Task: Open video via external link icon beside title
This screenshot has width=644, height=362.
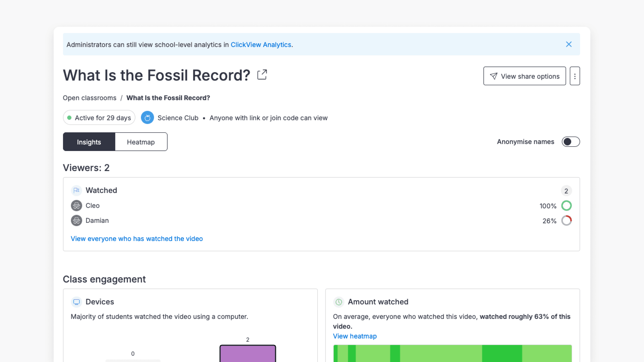Action: [x=262, y=75]
